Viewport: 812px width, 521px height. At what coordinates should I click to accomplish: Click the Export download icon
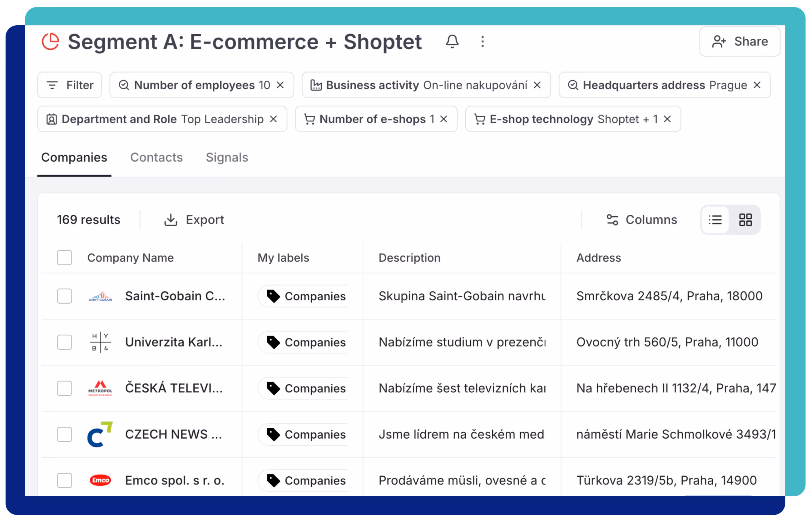[x=171, y=219]
